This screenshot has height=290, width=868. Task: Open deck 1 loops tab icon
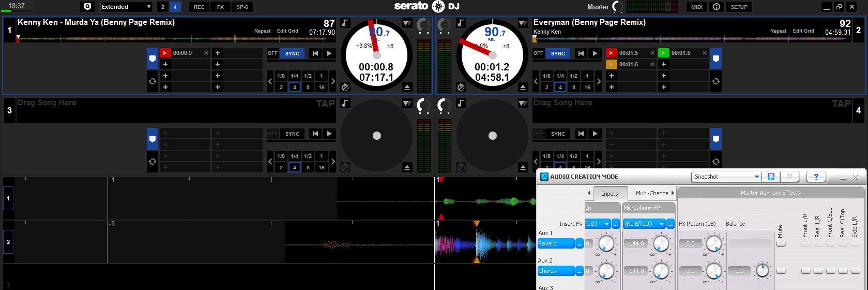(x=152, y=81)
